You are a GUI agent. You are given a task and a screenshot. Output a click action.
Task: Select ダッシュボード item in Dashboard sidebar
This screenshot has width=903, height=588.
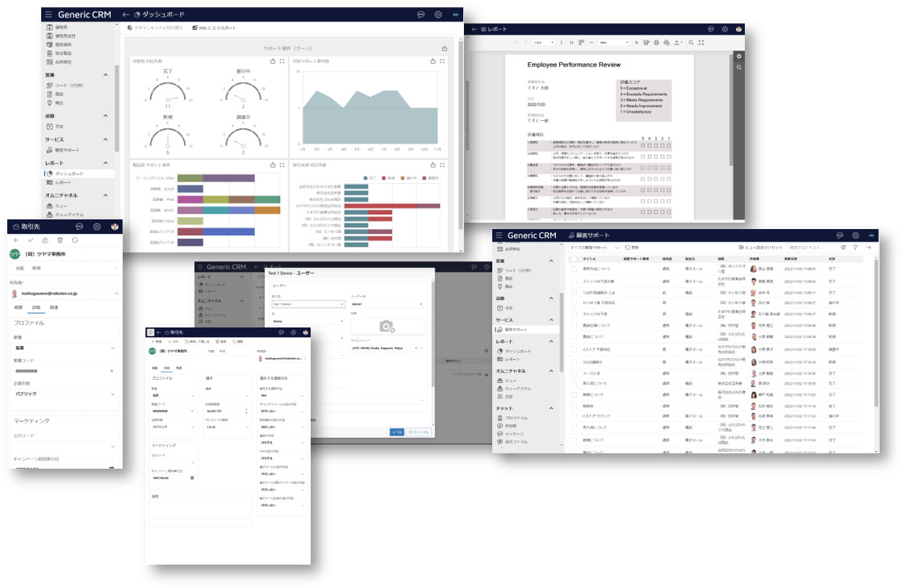(x=78, y=173)
